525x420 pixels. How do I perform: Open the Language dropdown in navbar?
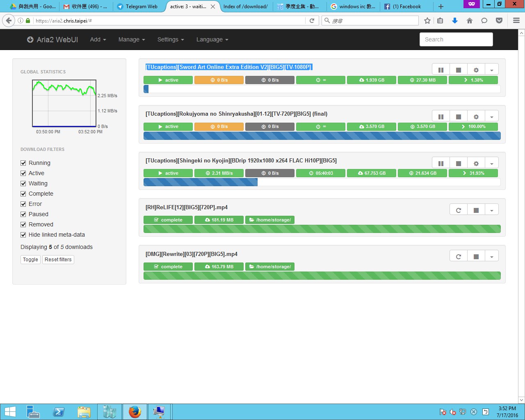[x=212, y=39]
